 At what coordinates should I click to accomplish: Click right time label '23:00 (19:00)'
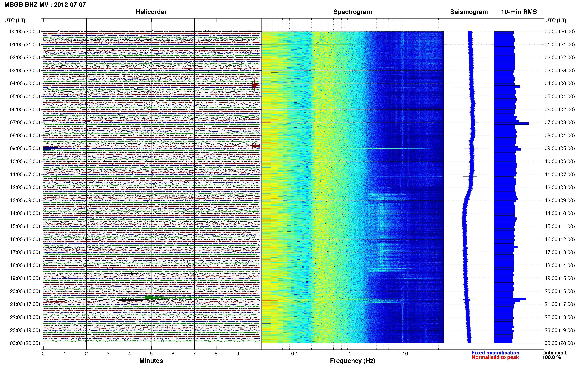point(560,330)
